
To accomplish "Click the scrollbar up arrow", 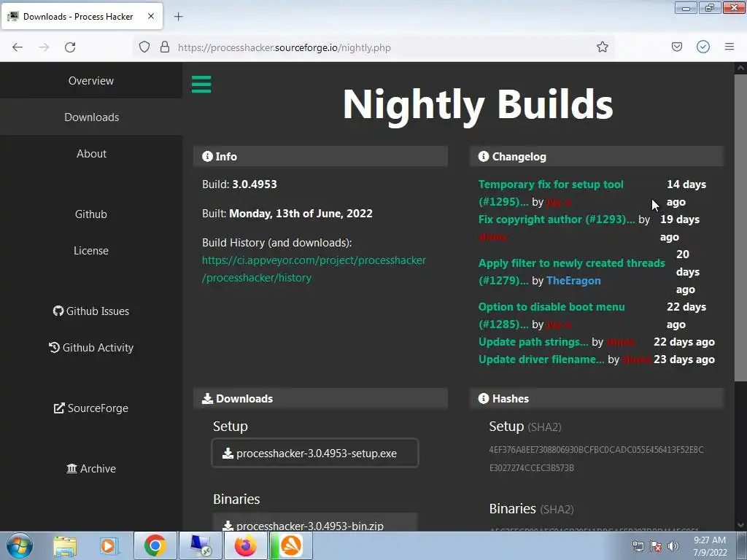I will pyautogui.click(x=740, y=68).
